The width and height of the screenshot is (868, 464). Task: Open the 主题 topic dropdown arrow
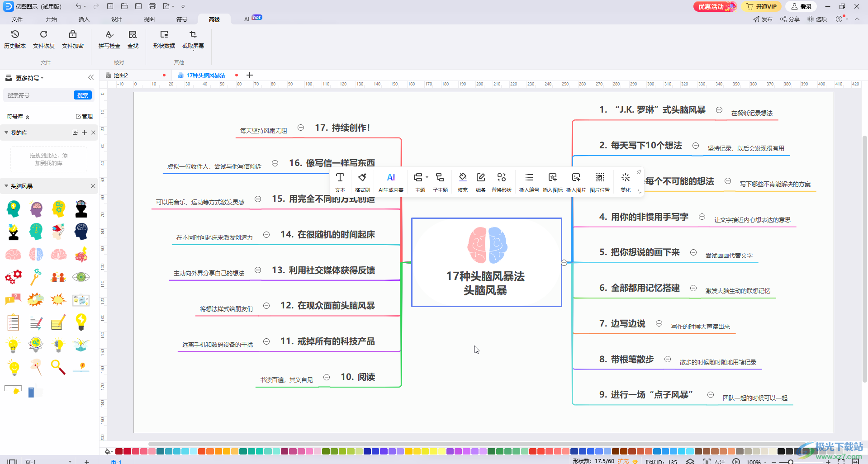click(427, 177)
